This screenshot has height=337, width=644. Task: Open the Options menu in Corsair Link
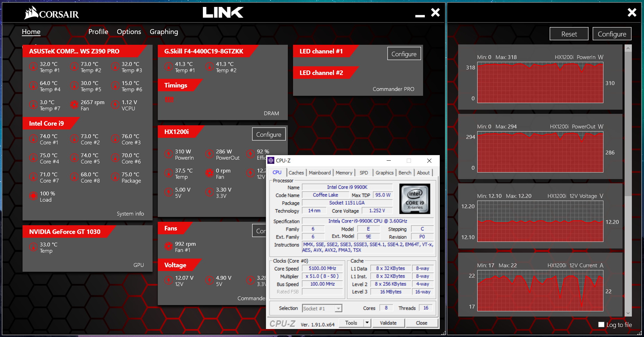coord(129,32)
